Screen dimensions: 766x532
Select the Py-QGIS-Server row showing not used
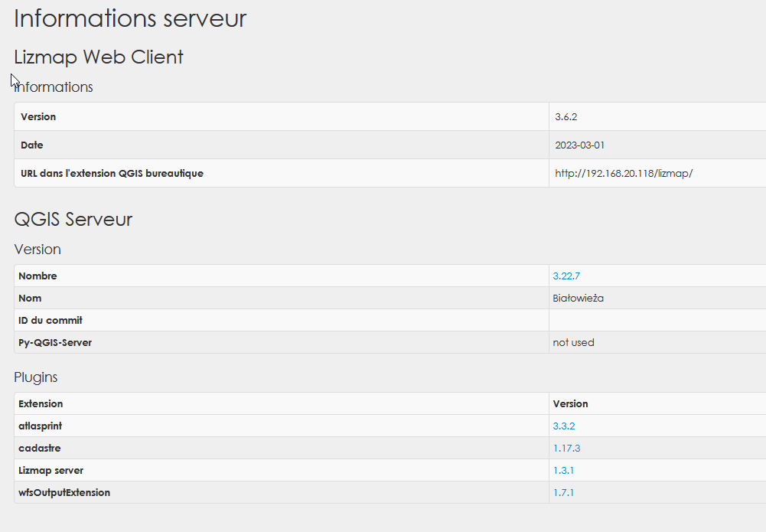tap(573, 342)
